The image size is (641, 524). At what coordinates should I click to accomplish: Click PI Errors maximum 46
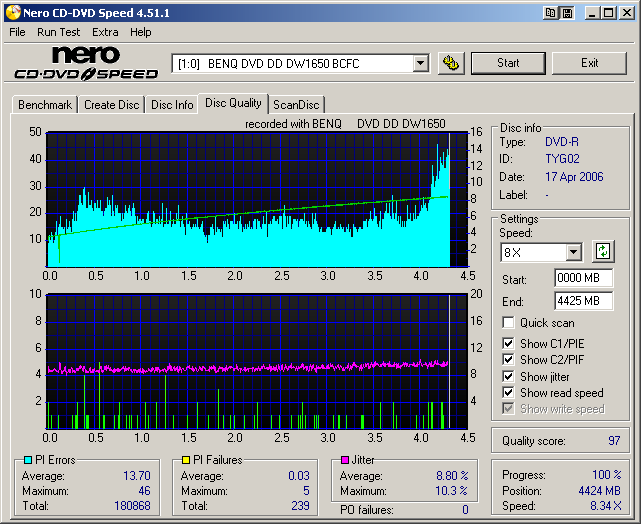point(144,491)
